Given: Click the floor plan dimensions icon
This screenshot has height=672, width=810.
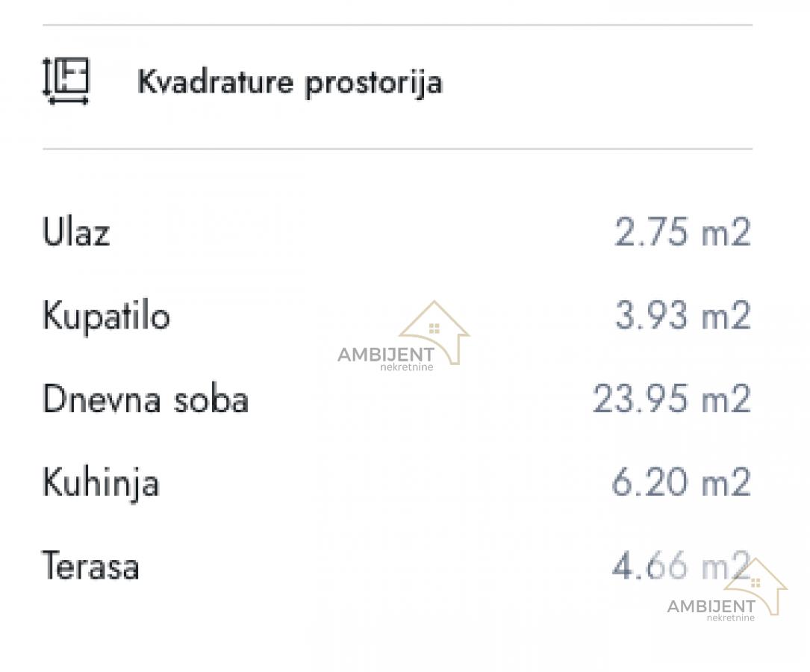Looking at the screenshot, I should 66,81.
